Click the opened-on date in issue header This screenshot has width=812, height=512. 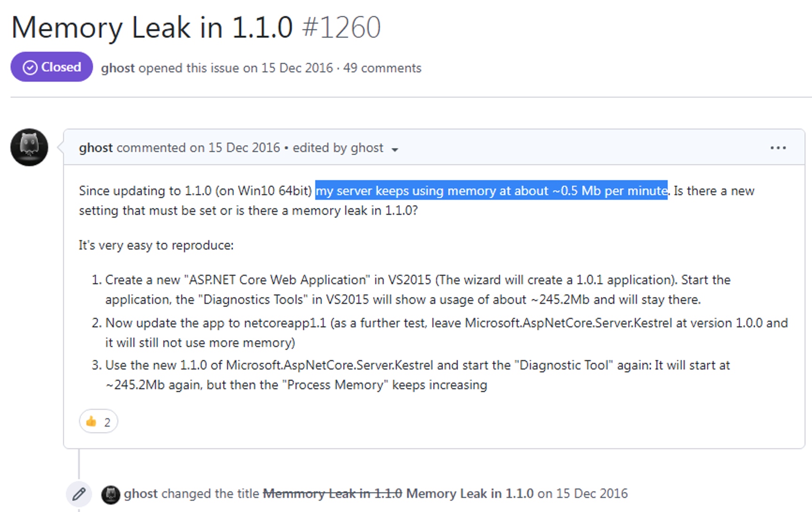297,68
